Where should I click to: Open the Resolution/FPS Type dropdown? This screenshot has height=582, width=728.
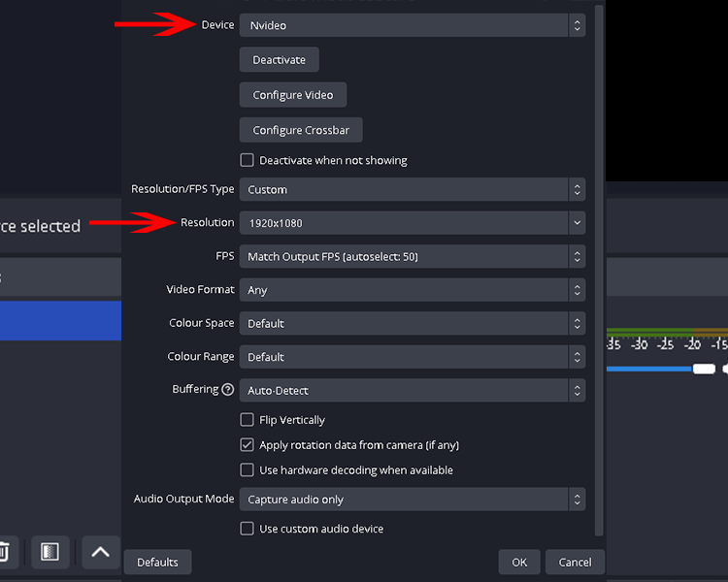413,189
